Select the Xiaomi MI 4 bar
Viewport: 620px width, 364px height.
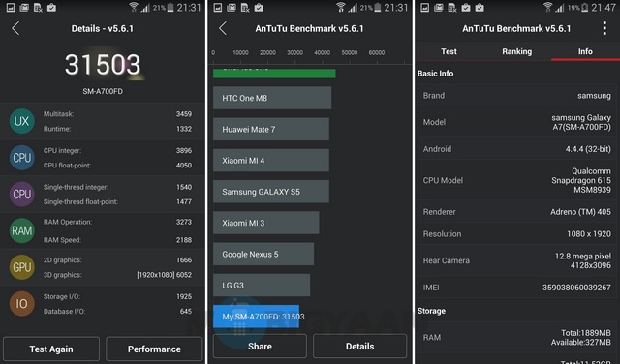[x=271, y=161]
